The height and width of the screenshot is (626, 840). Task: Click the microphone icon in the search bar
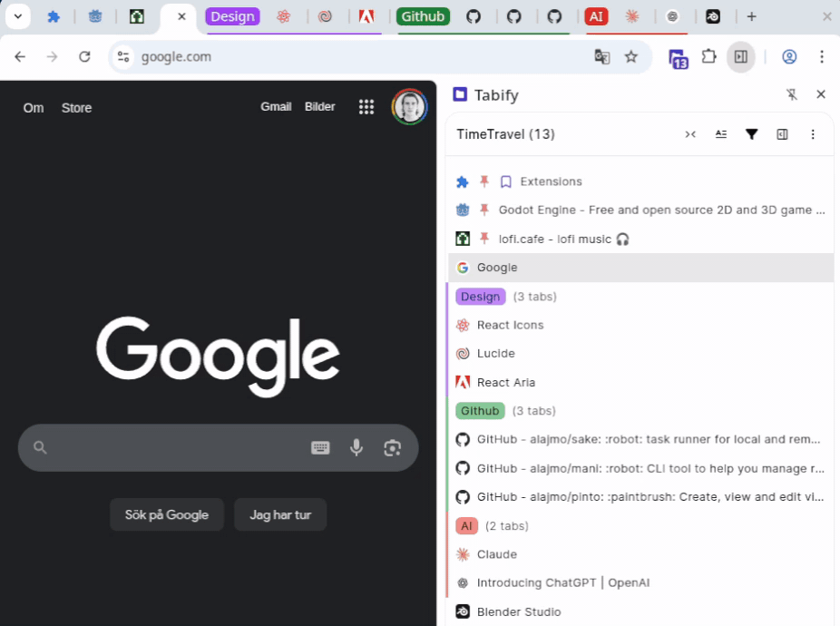(357, 447)
